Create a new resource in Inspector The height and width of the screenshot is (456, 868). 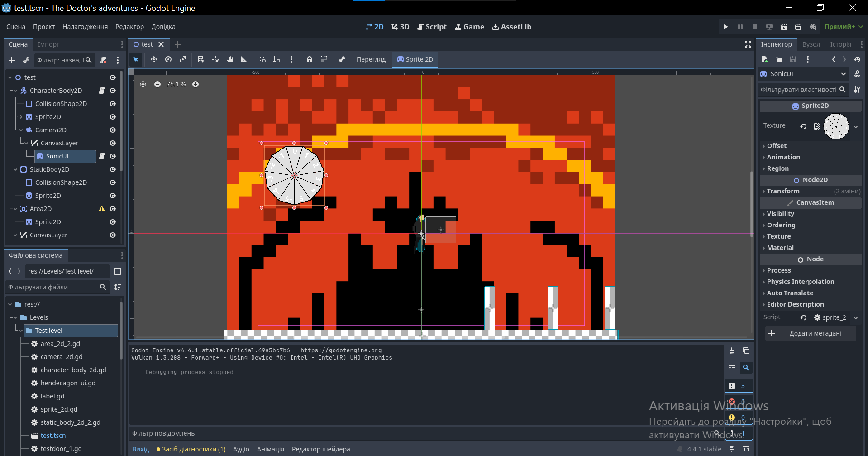point(764,59)
